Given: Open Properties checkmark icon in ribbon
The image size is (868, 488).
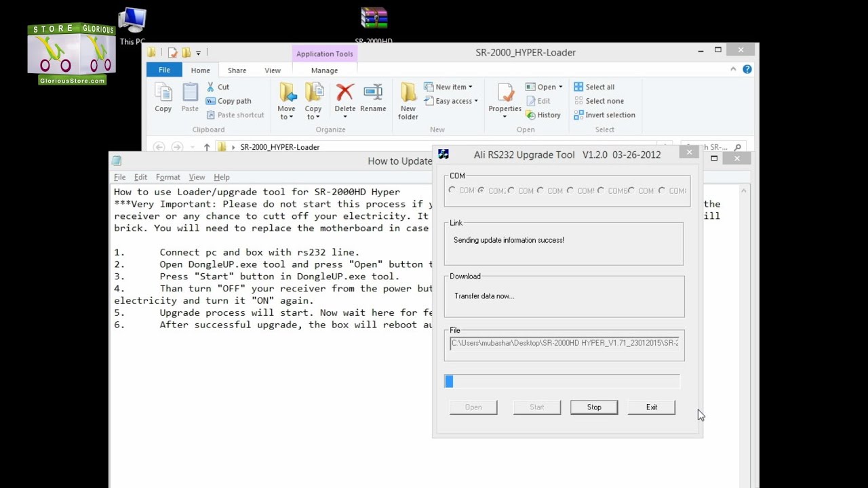Looking at the screenshot, I should coord(505,92).
